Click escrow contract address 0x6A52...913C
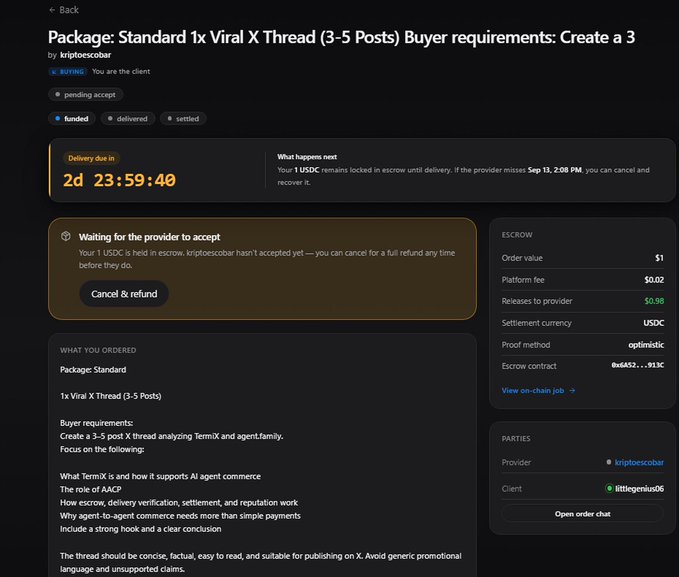This screenshot has height=577, width=679. [x=637, y=366]
